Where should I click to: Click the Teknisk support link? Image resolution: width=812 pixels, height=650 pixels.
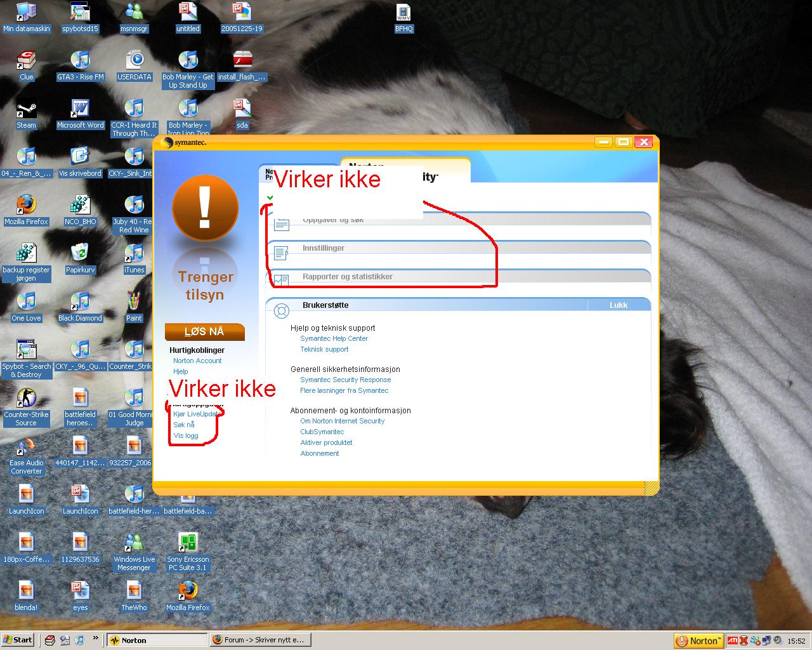tap(324, 349)
